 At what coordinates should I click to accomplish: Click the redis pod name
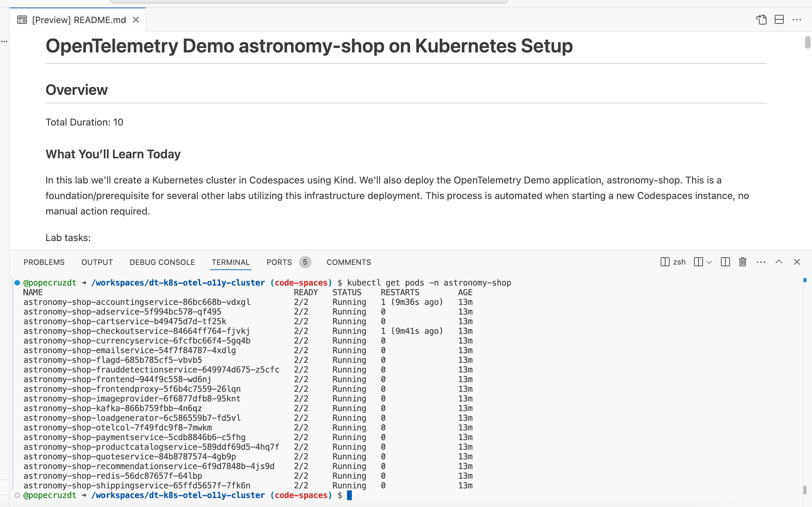113,476
